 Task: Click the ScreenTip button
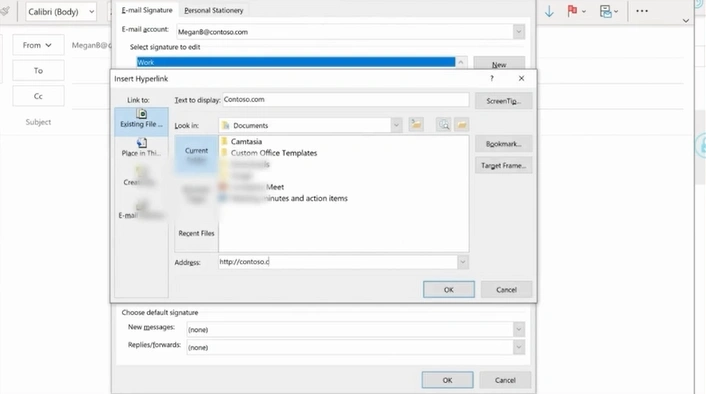point(503,101)
